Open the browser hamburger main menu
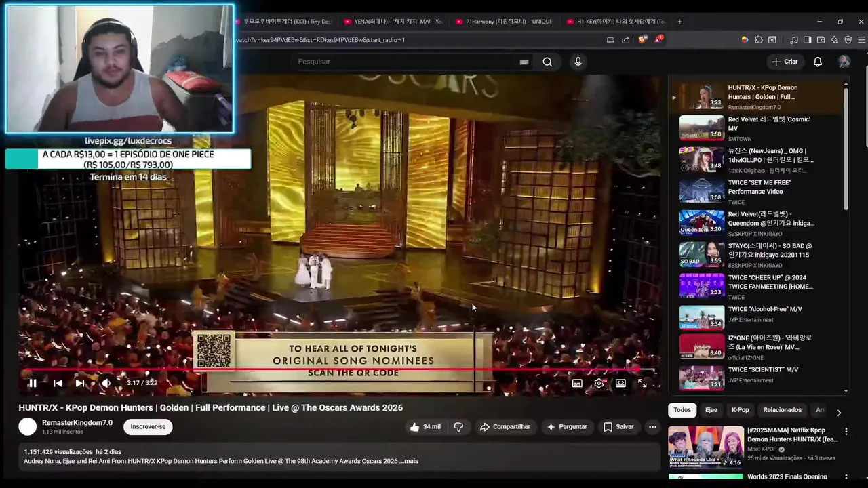Screen dimensions: 868x488 861,40
